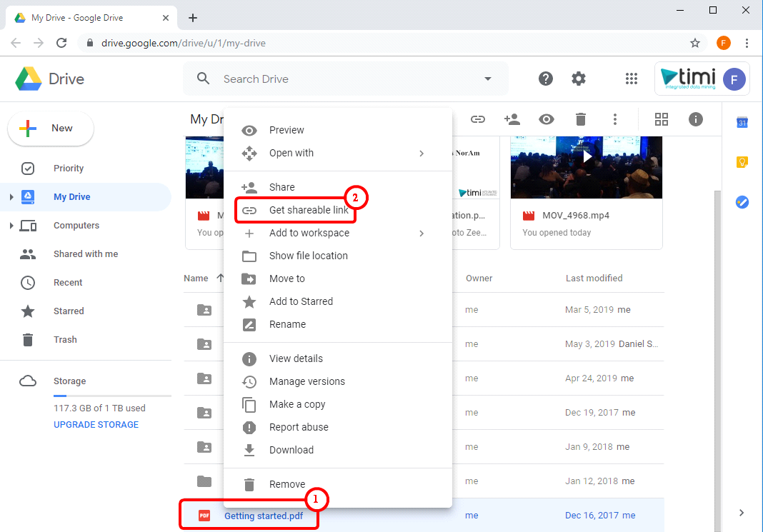Screen dimensions: 763x532
Task: Toggle view details info icon in toolbar
Action: tap(695, 119)
